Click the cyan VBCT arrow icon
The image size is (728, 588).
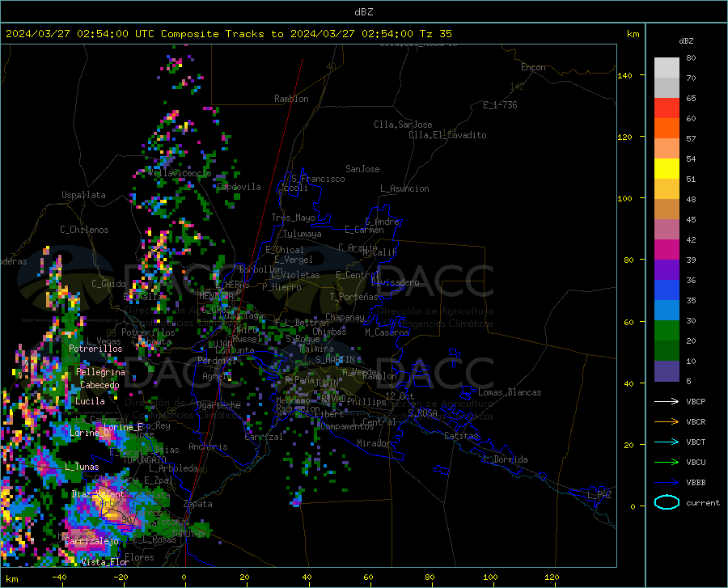click(667, 442)
